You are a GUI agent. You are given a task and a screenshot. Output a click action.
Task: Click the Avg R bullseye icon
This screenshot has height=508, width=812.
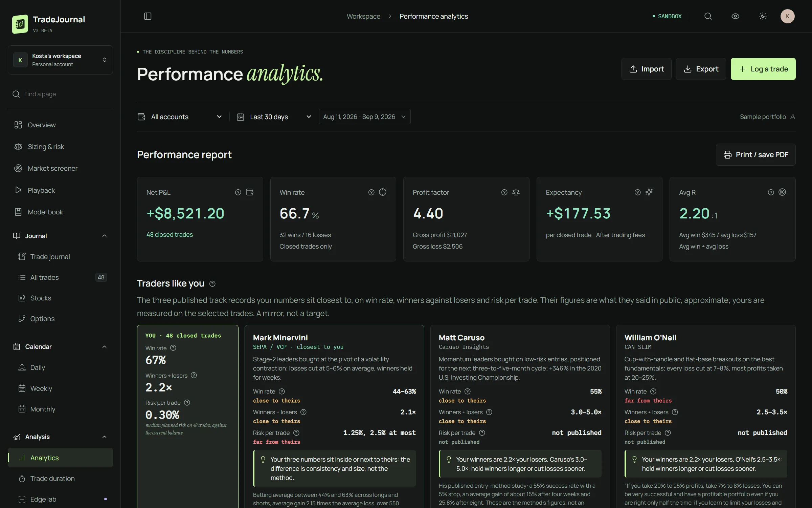coord(782,192)
